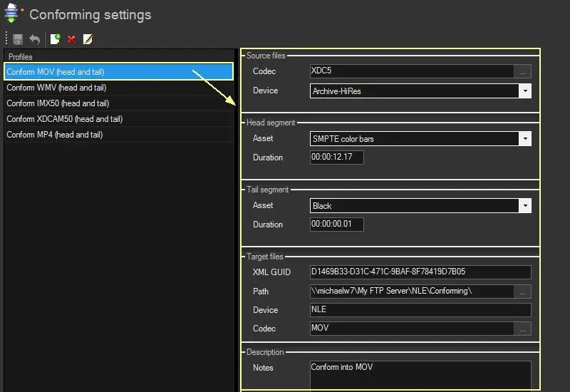Open the Tail segment Asset dropdown
570x392 pixels.
525,206
